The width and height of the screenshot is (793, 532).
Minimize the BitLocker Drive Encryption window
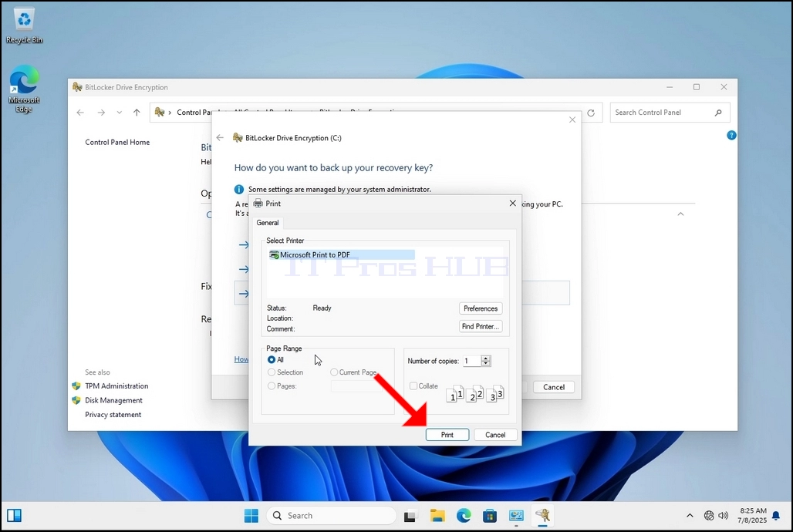click(670, 87)
